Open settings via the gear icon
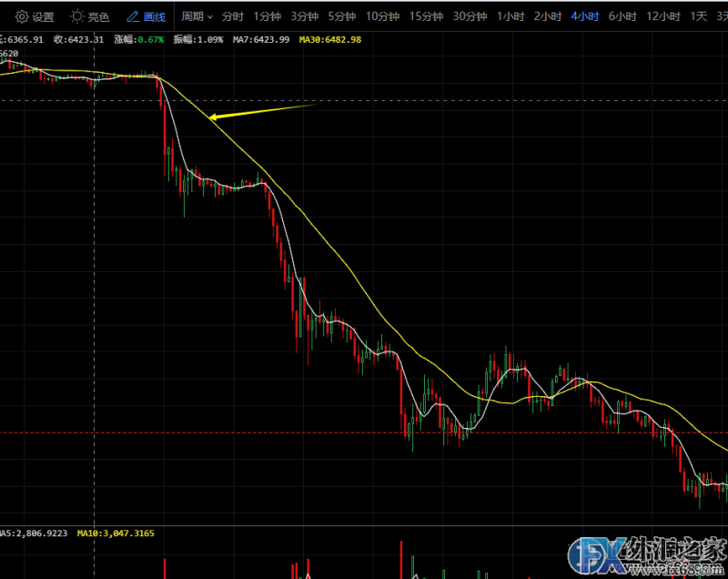 click(21, 16)
